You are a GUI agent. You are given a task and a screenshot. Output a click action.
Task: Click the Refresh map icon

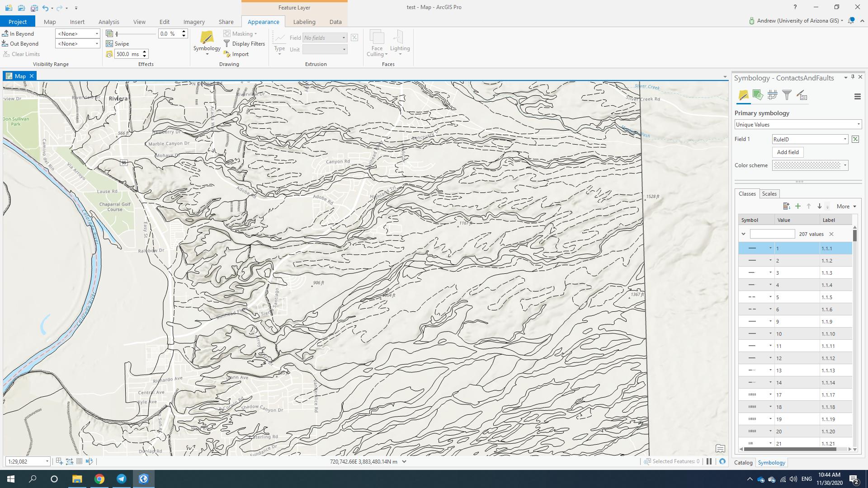(x=722, y=461)
